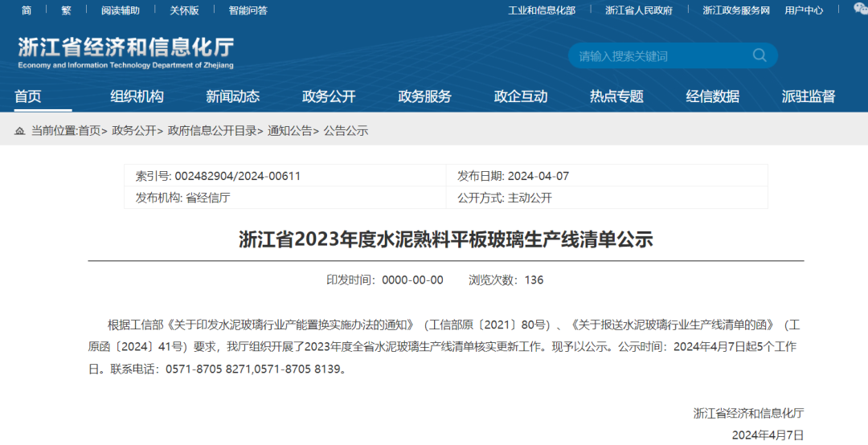This screenshot has height=445, width=868.
Task: Click the chat bubble icon at top right
Action: click(860, 9)
